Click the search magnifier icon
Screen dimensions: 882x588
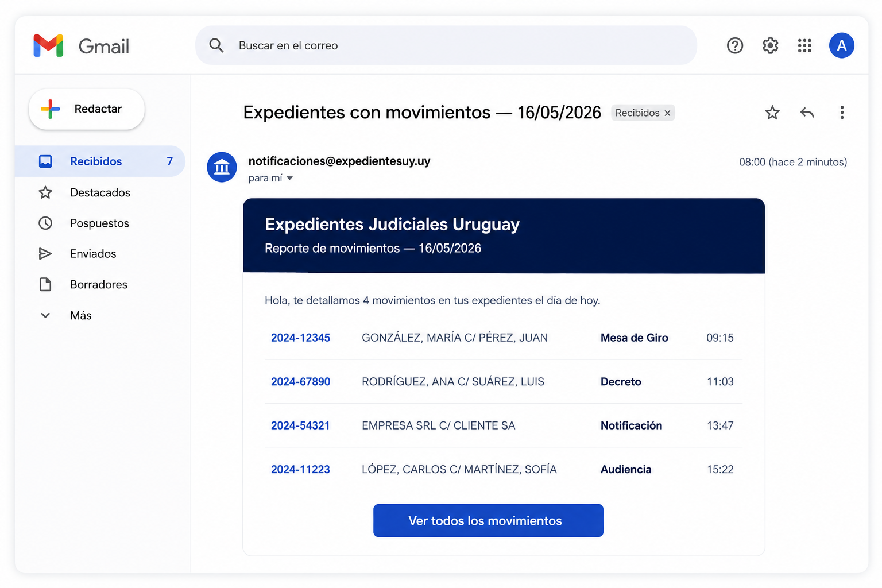(x=216, y=45)
